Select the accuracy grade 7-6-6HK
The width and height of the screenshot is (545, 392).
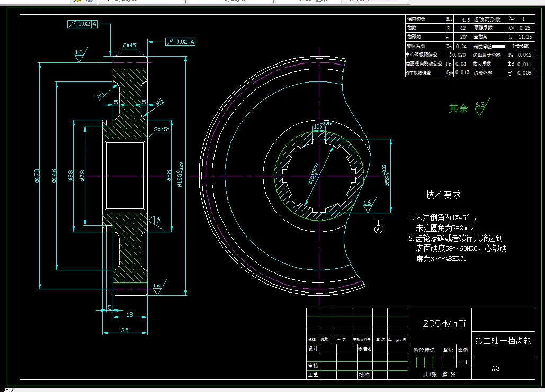(x=520, y=46)
